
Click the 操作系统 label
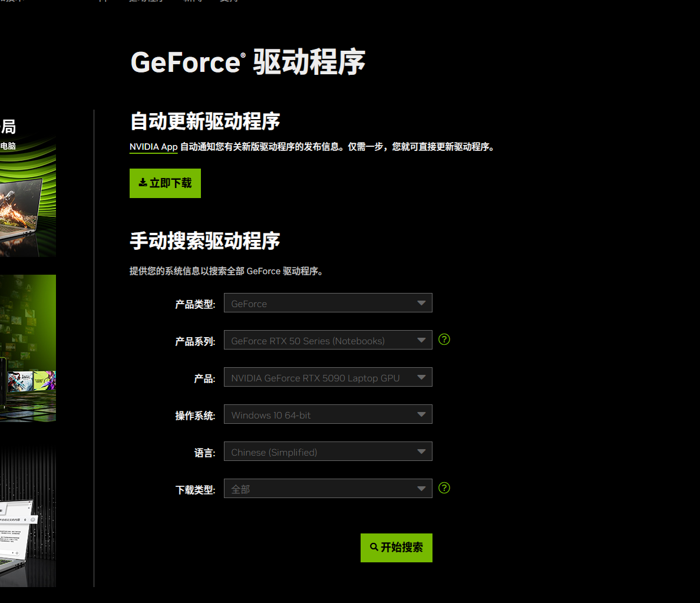(x=195, y=416)
